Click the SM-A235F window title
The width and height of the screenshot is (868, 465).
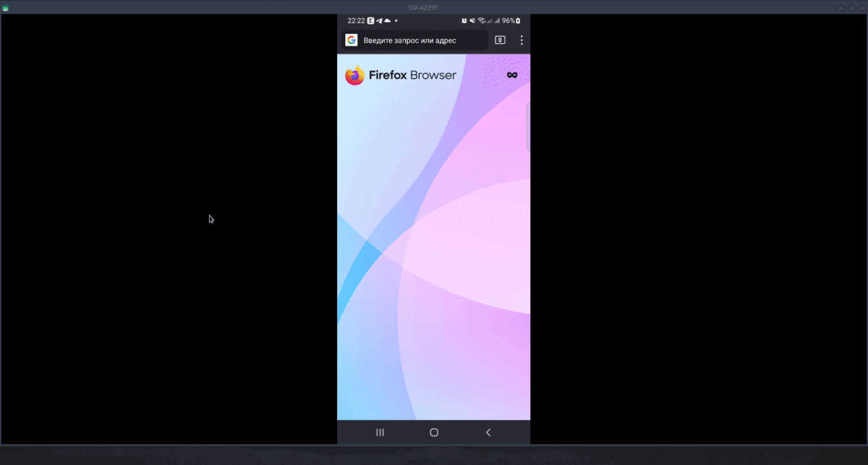(x=423, y=7)
